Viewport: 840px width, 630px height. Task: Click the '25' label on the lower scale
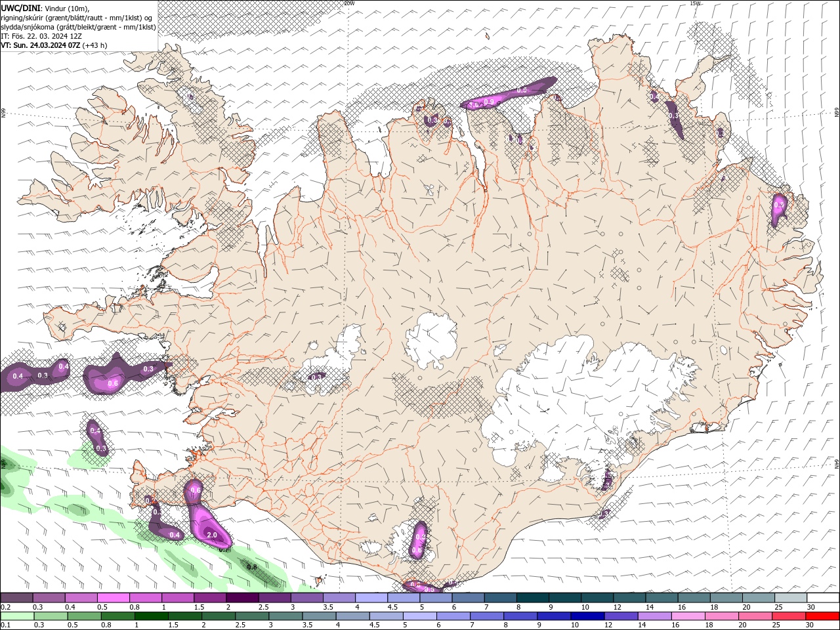coord(776,625)
